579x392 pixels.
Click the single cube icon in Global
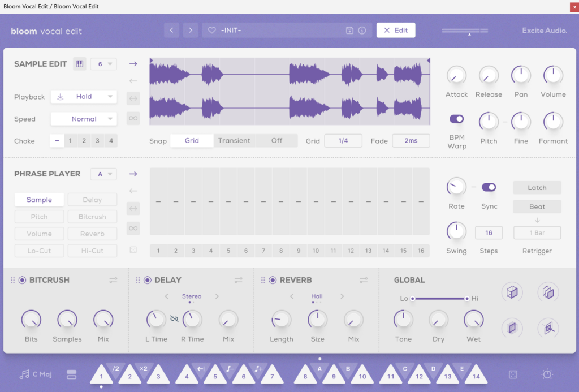point(512,292)
